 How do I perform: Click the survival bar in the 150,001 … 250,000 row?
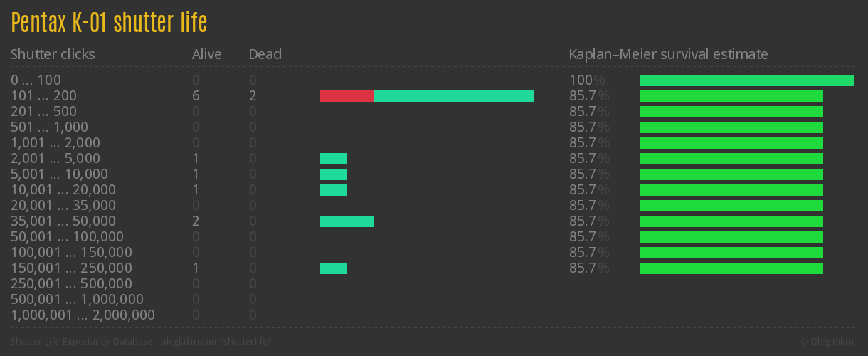[x=731, y=268]
